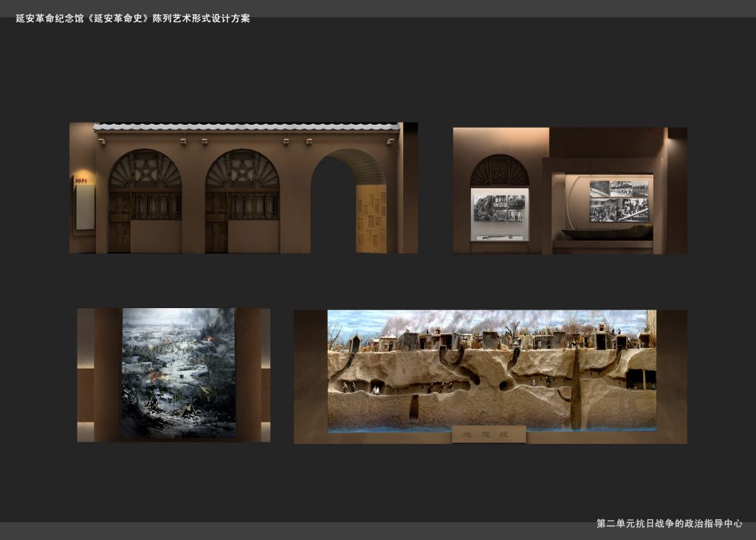
Task: Click the title text 延安革命纪念馆《延安革命史》陈列艺术形式设计方案
Action: 133,18
